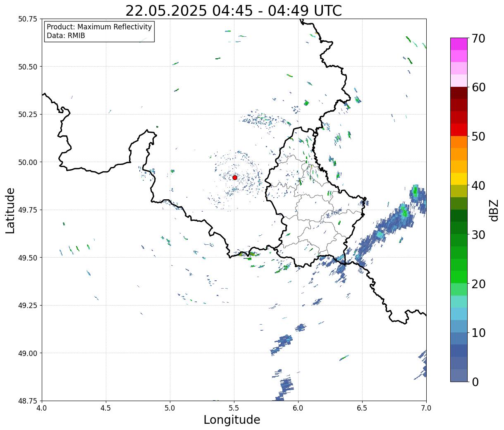This screenshot has height=430, width=504.
Task: Click latitude tick label 50.75
Action: (28, 19)
